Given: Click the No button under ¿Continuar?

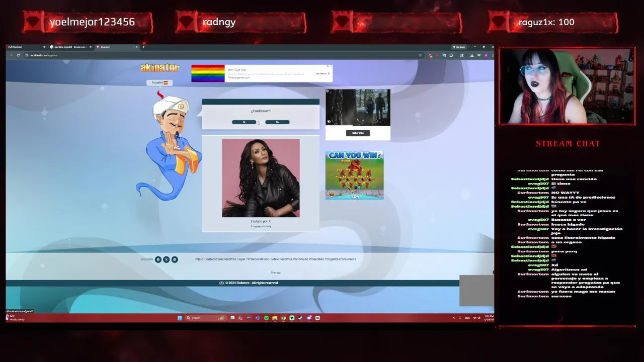Looking at the screenshot, I should click(x=277, y=122).
